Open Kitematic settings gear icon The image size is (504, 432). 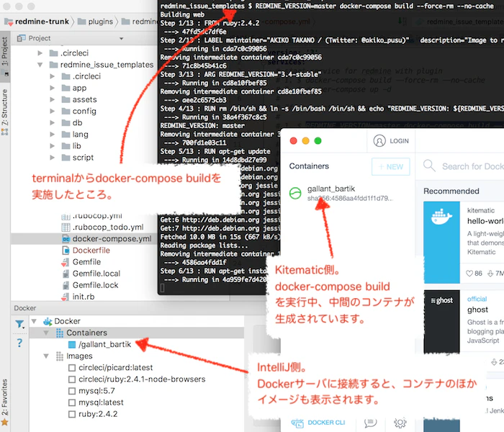click(400, 423)
